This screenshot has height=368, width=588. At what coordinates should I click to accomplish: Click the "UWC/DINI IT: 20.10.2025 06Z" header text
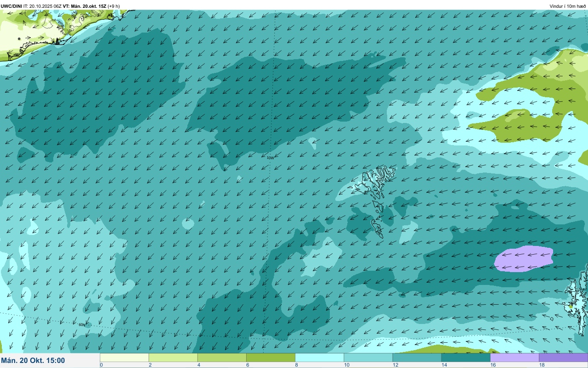coord(31,6)
